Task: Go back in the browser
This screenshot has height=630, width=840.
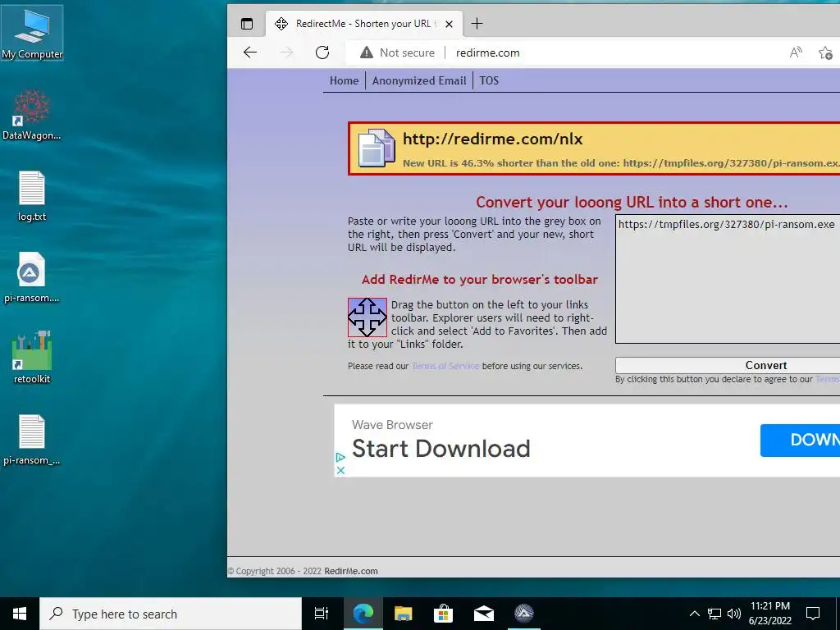Action: click(x=250, y=52)
